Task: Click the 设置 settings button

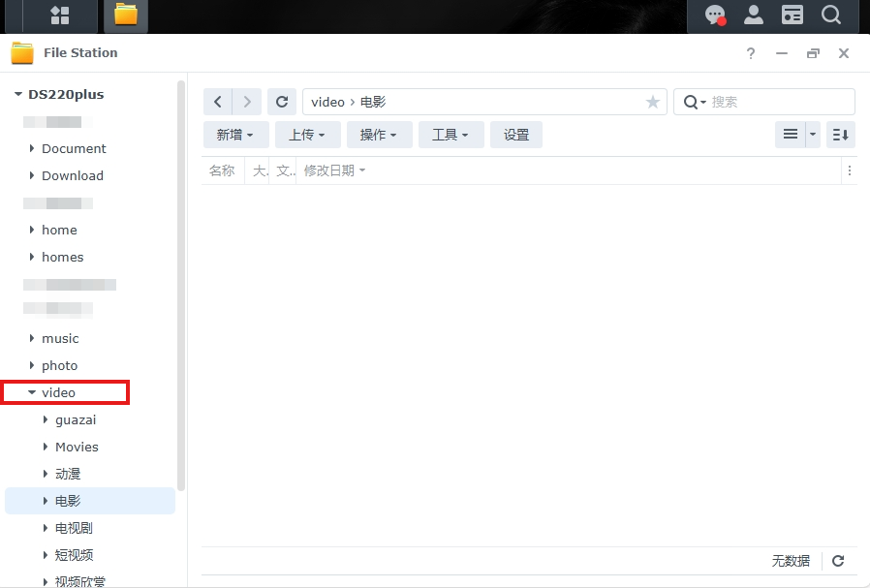Action: point(515,135)
